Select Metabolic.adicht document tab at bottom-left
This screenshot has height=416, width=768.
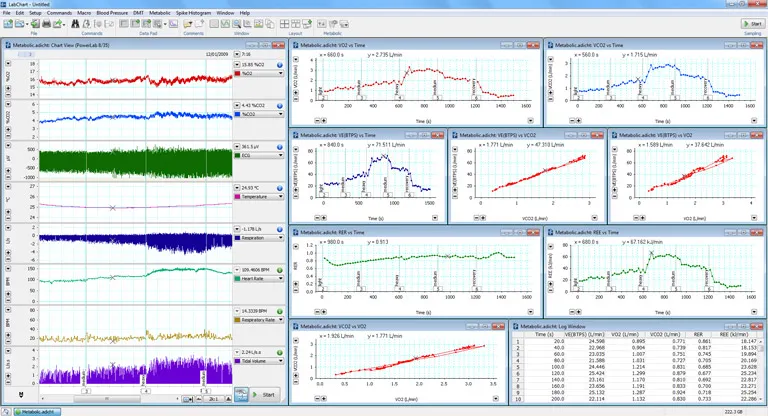[38, 410]
